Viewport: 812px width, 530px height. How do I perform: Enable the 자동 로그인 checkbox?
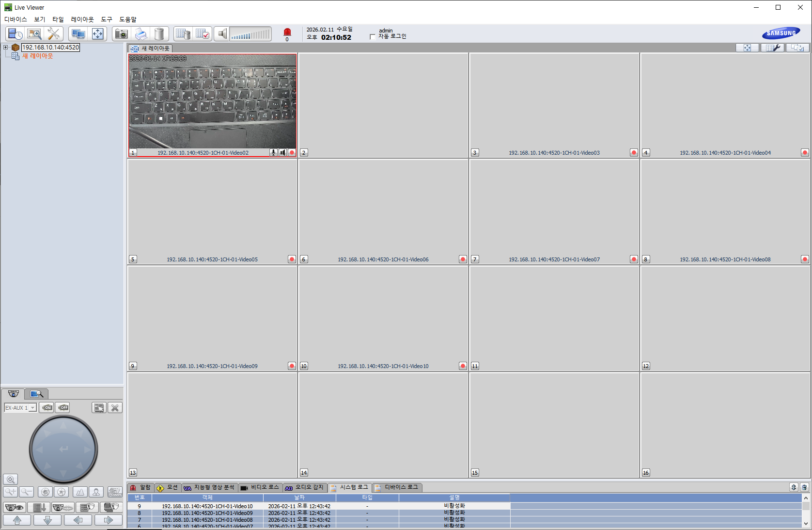point(372,37)
